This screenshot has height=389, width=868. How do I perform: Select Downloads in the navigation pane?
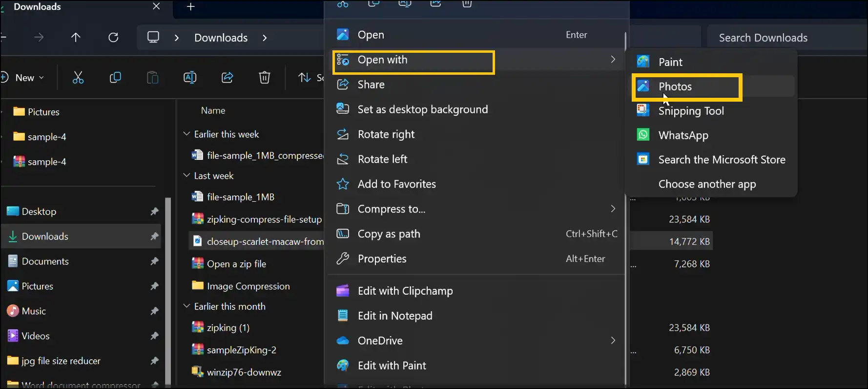pos(81,237)
